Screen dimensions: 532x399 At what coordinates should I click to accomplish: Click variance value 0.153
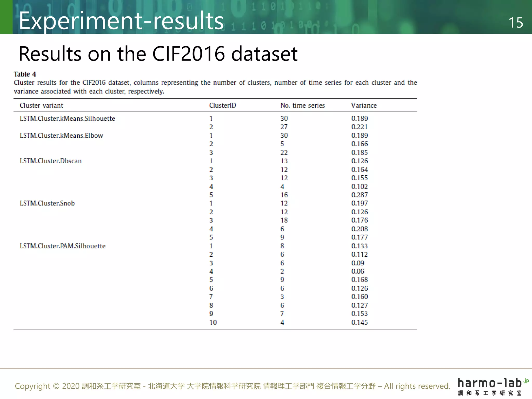pyautogui.click(x=360, y=314)
